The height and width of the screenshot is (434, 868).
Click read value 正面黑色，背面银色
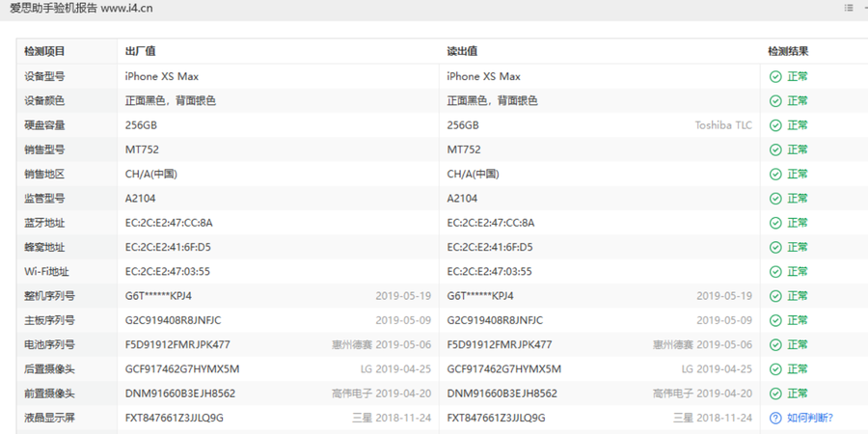[x=493, y=100]
